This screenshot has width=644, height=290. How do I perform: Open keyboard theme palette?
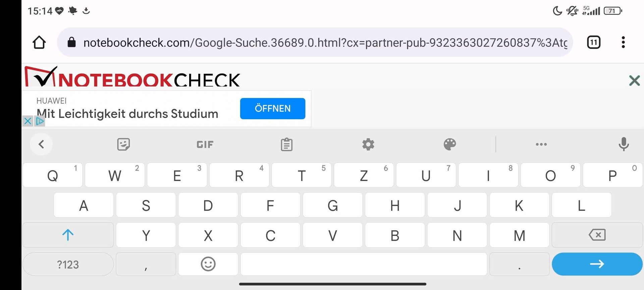tap(449, 144)
